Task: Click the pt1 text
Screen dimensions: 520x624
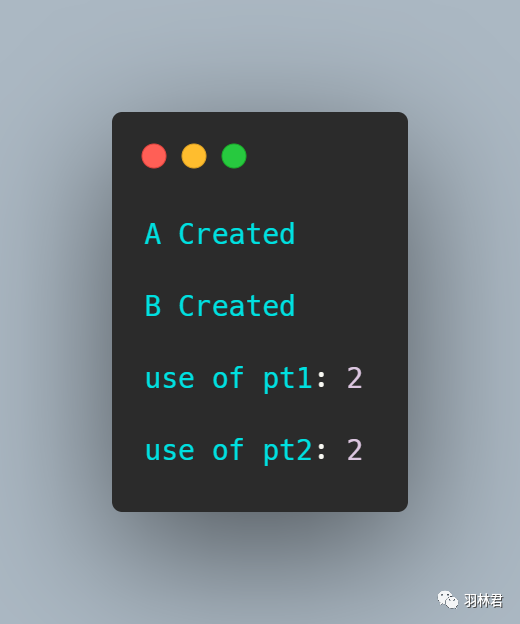Action: 287,379
